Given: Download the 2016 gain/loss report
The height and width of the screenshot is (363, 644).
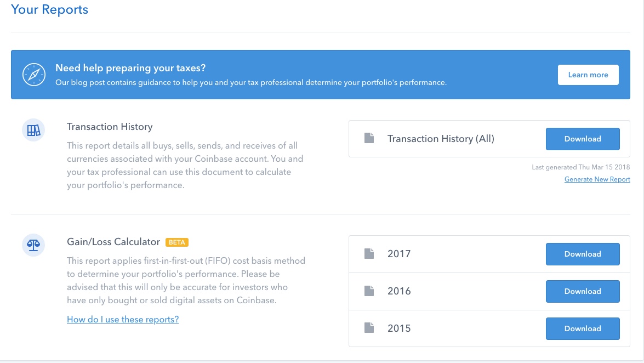Looking at the screenshot, I should 583,291.
